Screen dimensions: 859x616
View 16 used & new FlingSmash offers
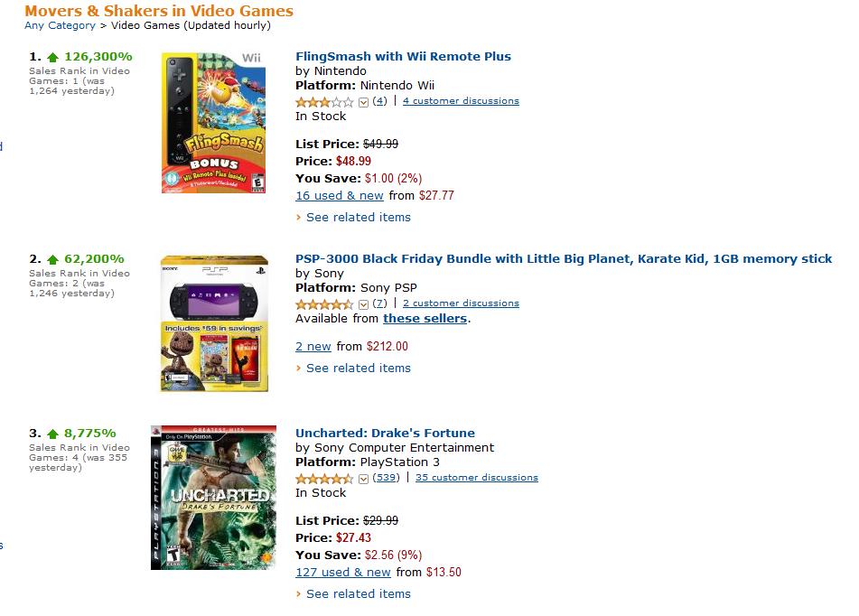pyautogui.click(x=340, y=195)
